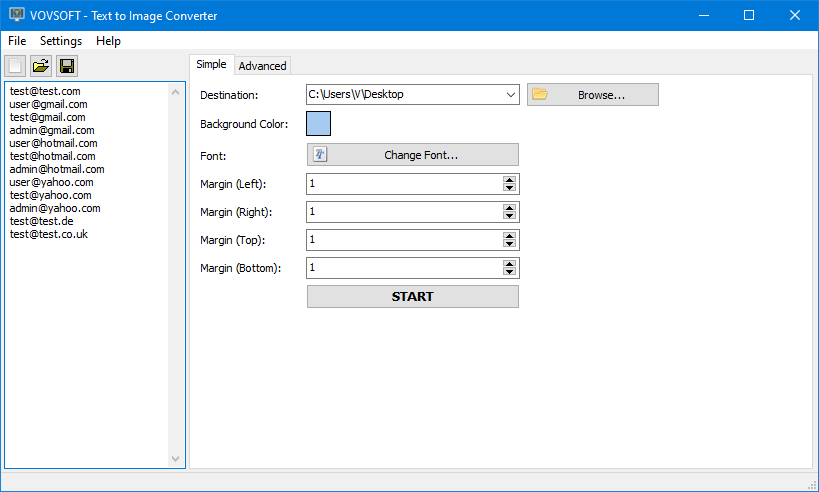Click the Change Font... button
Viewport: 819px width, 492px height.
[412, 155]
